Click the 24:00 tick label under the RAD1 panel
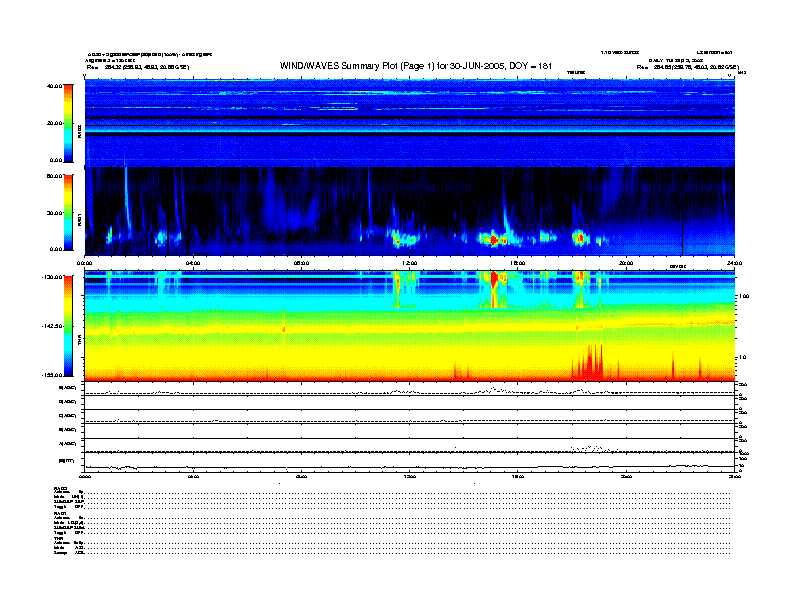The width and height of the screenshot is (792, 612). tap(734, 263)
